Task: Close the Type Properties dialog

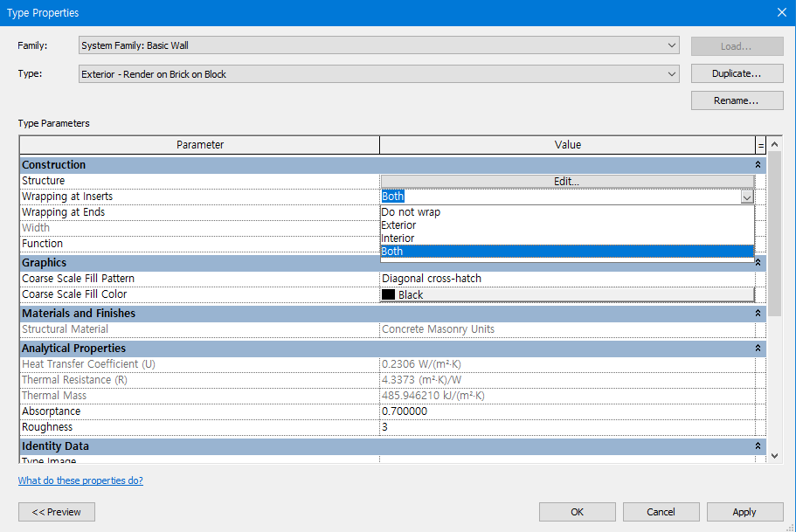Action: [x=782, y=12]
